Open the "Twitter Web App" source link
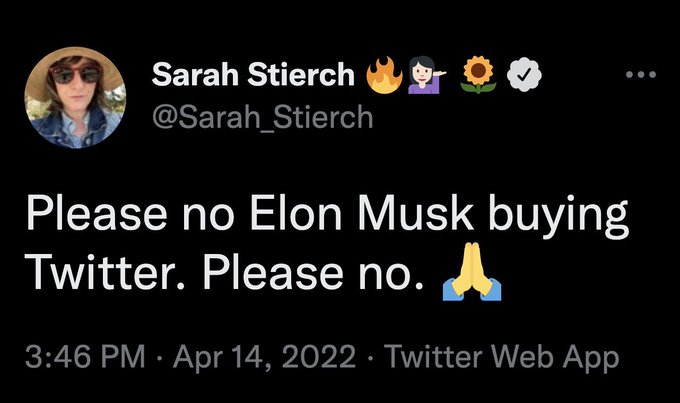Viewport: 680px width, 403px height. 501,356
